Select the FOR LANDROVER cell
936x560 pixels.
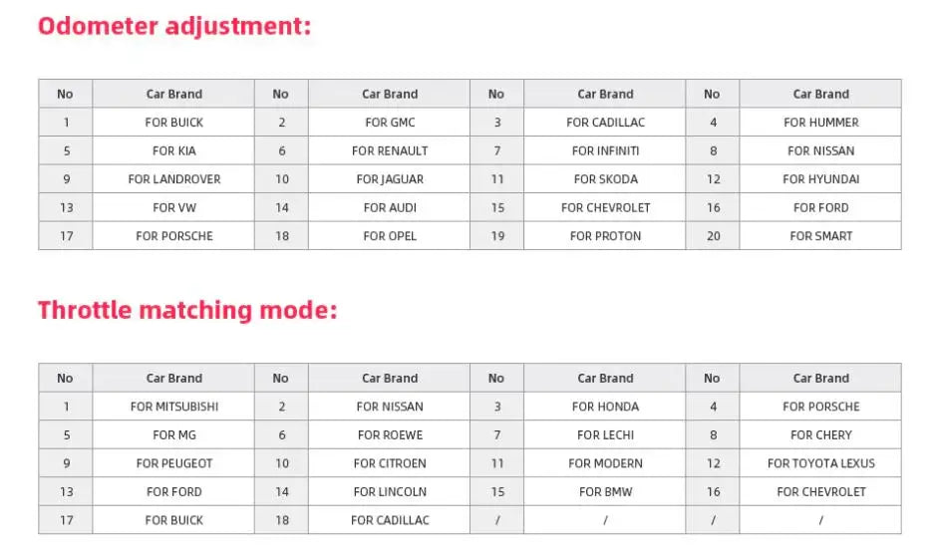click(x=174, y=179)
